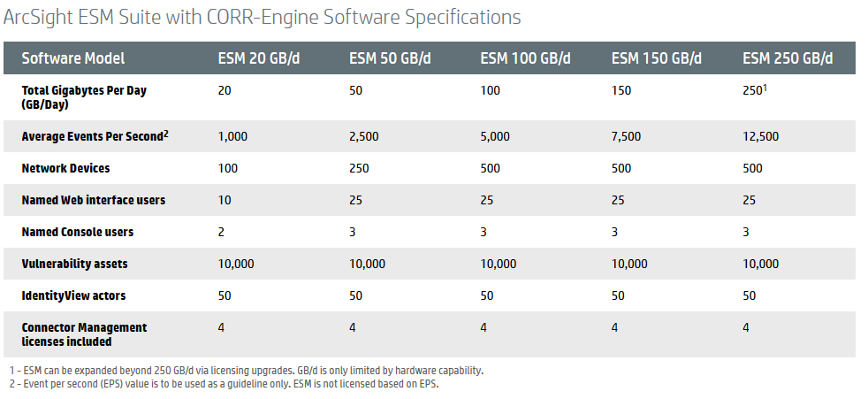Click footnote 2 about EPS guideline
Image resolution: width=868 pixels, height=399 pixels.
[x=225, y=383]
